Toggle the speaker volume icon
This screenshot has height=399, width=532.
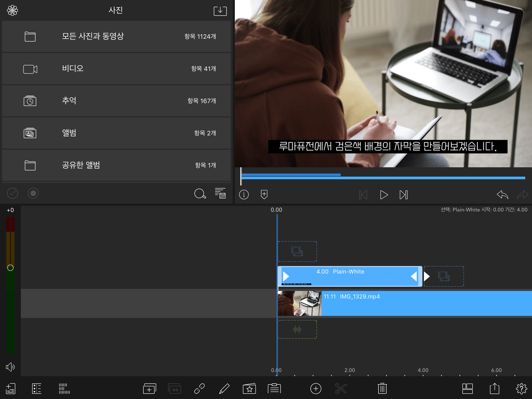click(x=10, y=367)
